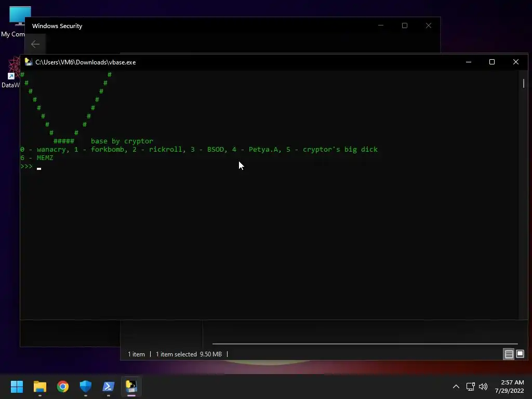The height and width of the screenshot is (399, 532).
Task: Click the '1 item selected 9.50 MB' status text
Action: click(x=189, y=354)
